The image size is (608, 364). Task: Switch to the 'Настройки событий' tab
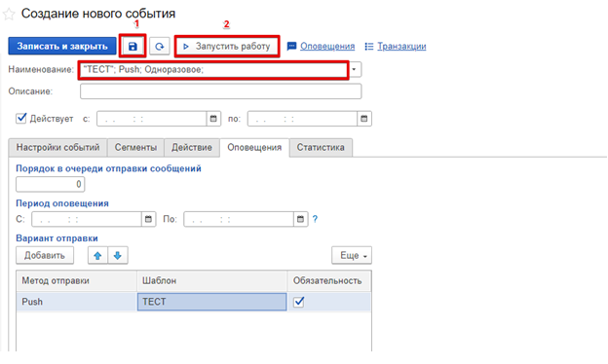[57, 148]
